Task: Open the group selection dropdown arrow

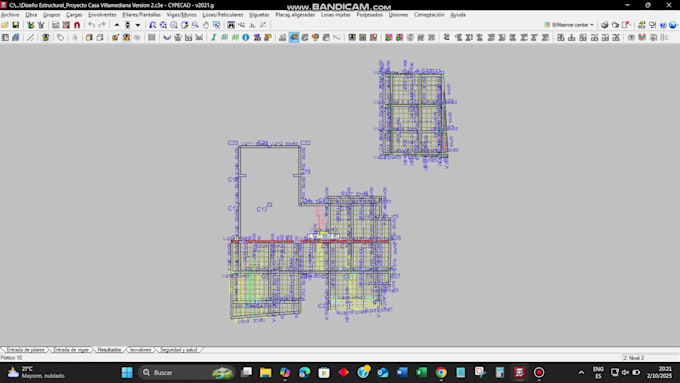Action: tap(138, 25)
